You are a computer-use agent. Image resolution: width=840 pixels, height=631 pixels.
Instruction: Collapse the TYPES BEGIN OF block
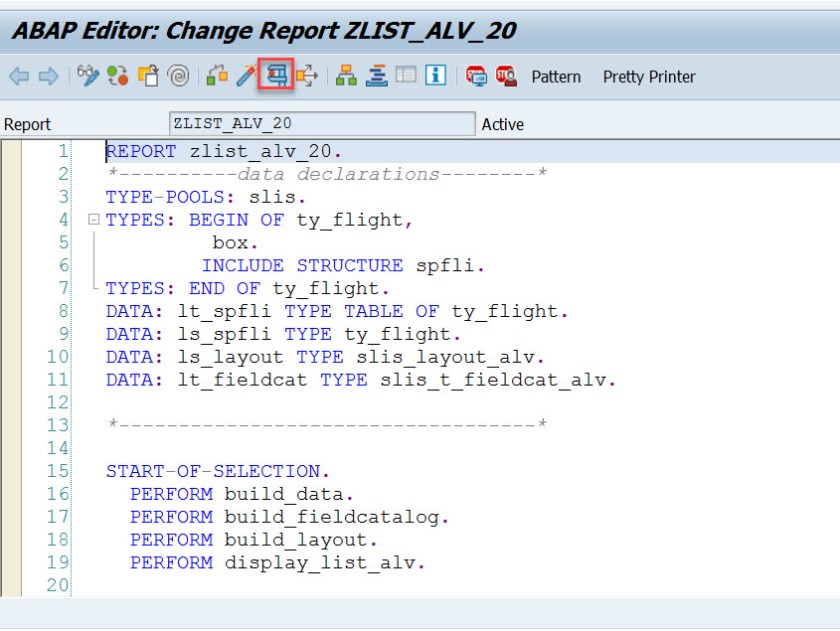click(x=94, y=219)
